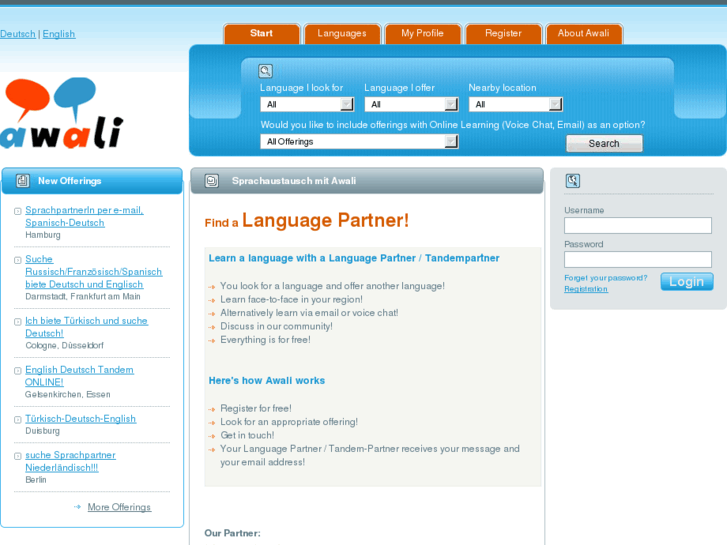Open the Nearby location dropdown
727x545 pixels.
click(x=516, y=104)
